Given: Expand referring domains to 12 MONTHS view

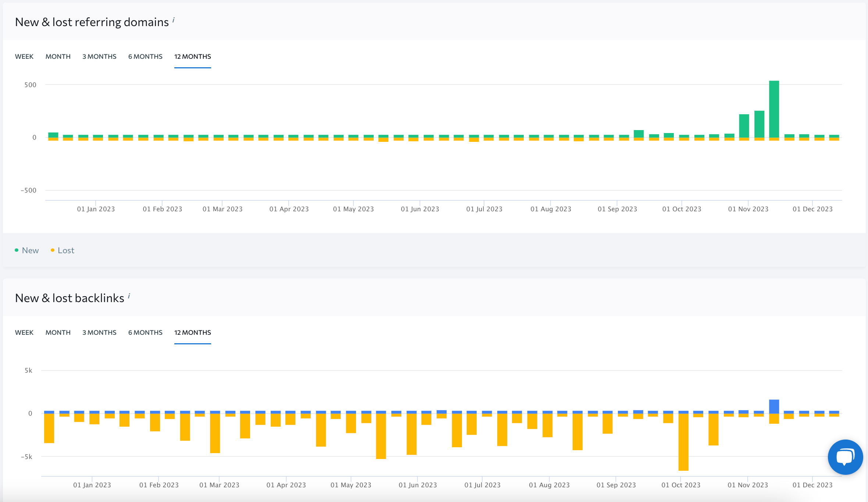Looking at the screenshot, I should click(x=192, y=56).
